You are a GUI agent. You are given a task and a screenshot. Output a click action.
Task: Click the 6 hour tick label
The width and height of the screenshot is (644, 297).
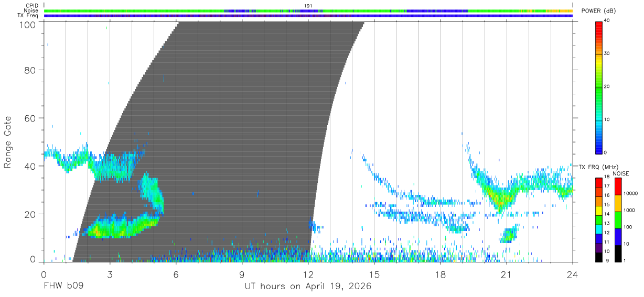click(176, 274)
